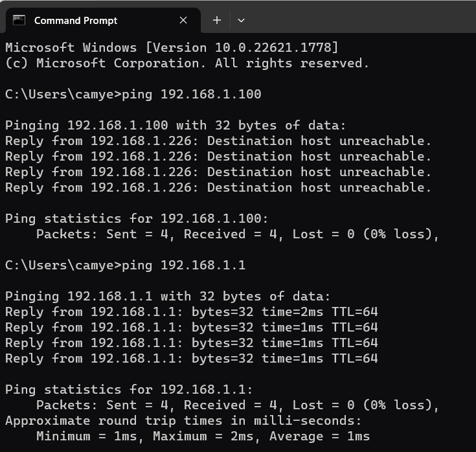
Task: Click "Pinging 192.168.1.1 with 32 bytes" line
Action: click(168, 297)
